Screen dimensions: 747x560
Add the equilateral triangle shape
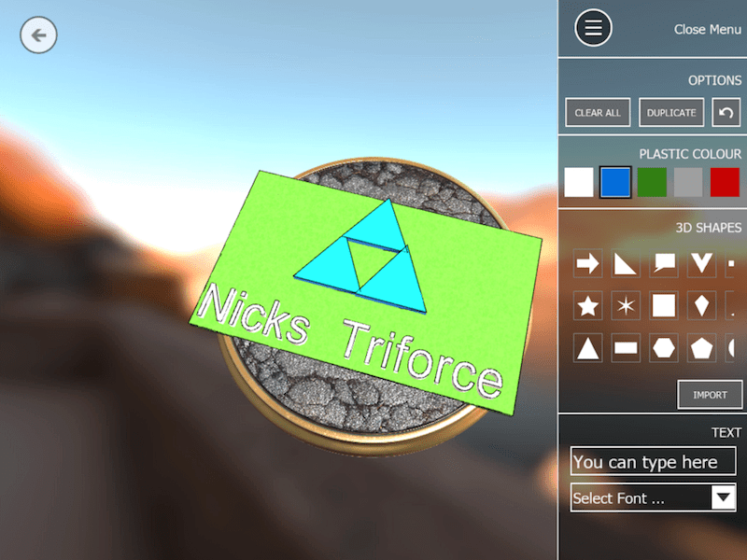pyautogui.click(x=588, y=347)
